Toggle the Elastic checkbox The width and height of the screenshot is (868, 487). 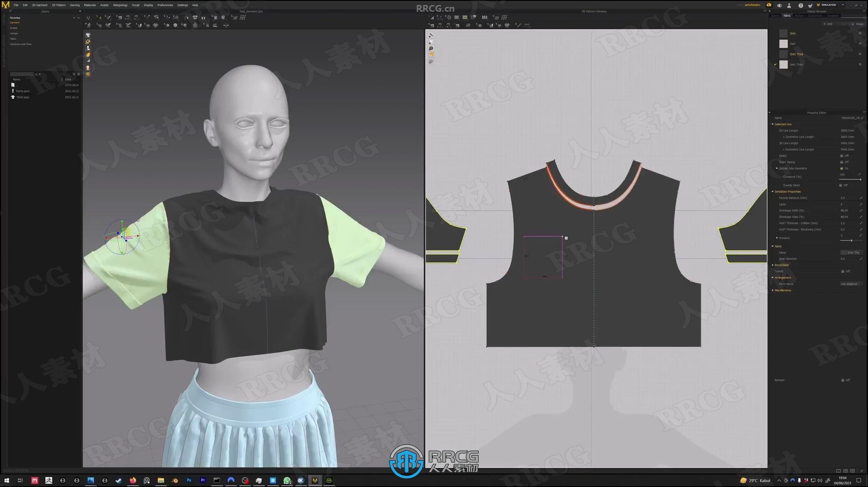(x=841, y=156)
